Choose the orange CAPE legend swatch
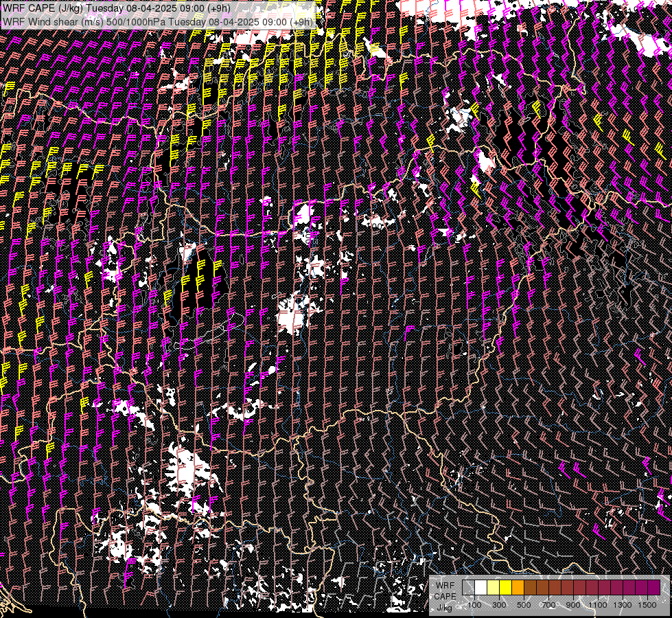 coord(518,588)
